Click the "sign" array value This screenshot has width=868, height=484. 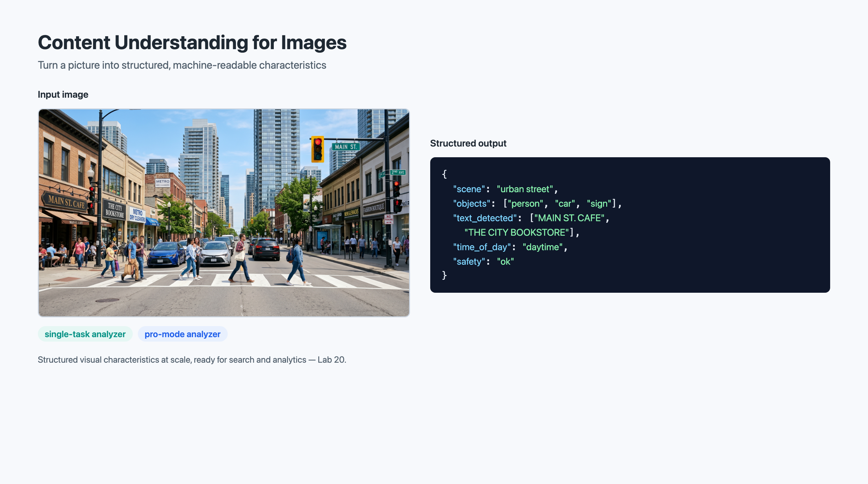tap(599, 204)
